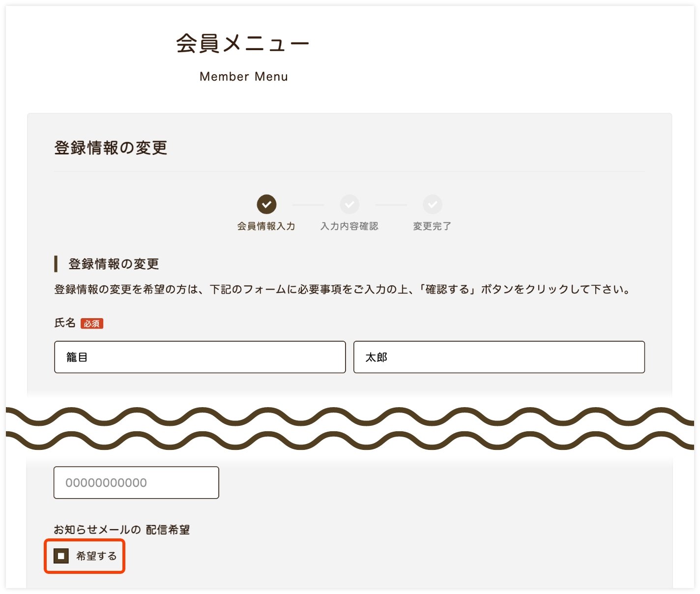Click the Member Menu subtitle
This screenshot has width=700, height=594.
(244, 77)
